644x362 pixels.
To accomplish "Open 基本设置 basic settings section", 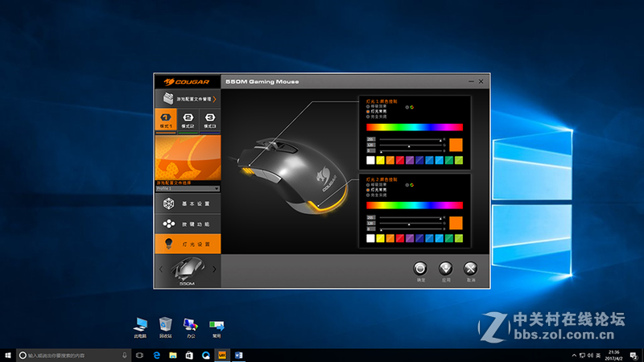I will (187, 204).
